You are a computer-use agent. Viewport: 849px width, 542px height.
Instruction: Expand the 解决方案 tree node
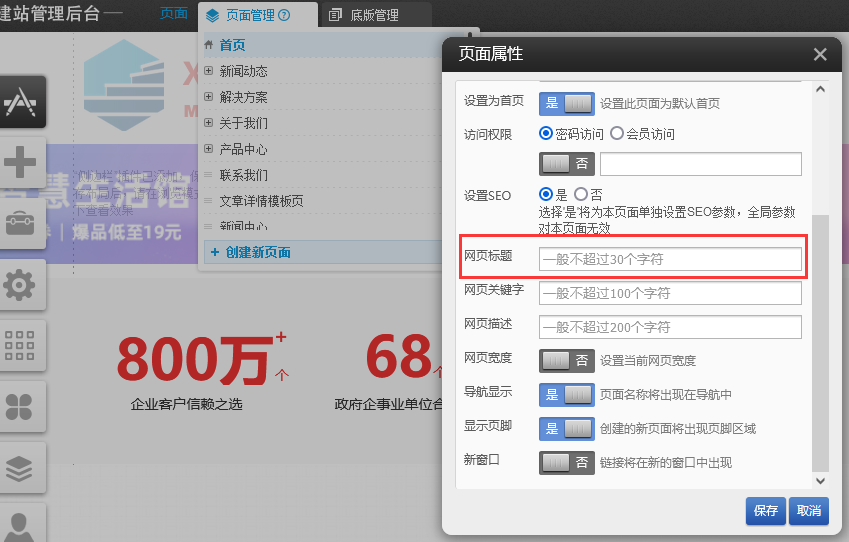click(x=208, y=97)
